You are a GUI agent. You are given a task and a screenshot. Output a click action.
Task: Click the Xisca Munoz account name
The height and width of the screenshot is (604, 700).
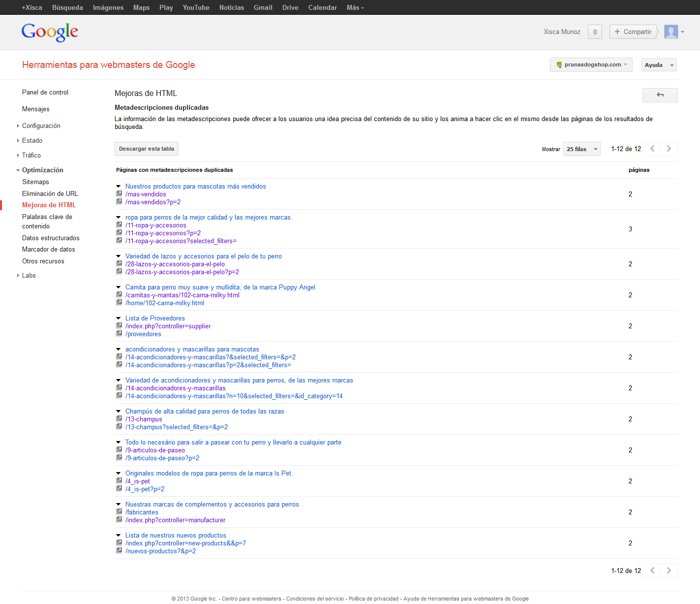[x=562, y=32]
